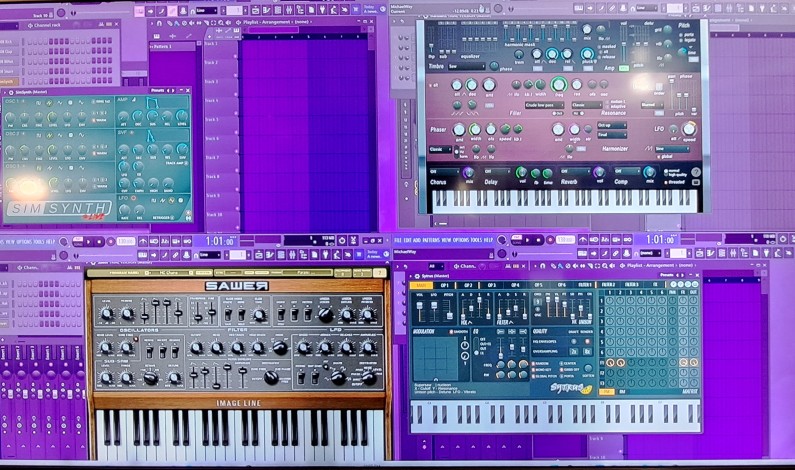Enable countdown before recording in the Sytrus instance

point(605,240)
